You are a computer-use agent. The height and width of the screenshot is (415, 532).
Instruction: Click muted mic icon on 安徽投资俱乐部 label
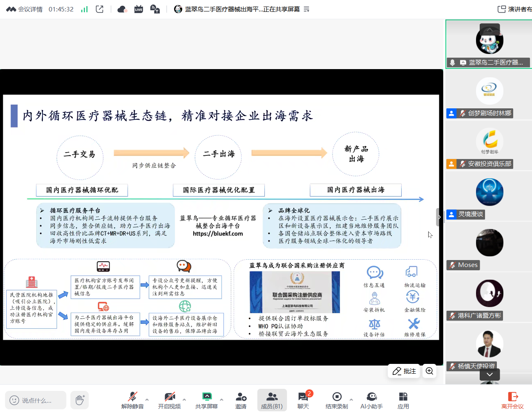tap(462, 164)
